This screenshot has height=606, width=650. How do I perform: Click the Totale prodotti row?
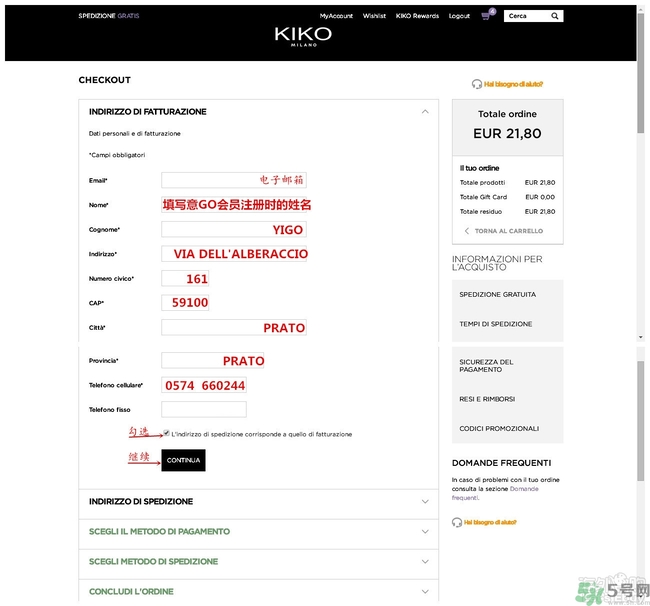coord(507,182)
